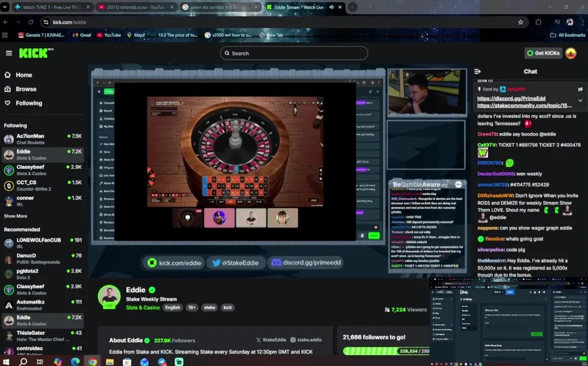
Task: Open the Slots & Casino category link
Action: (x=143, y=308)
